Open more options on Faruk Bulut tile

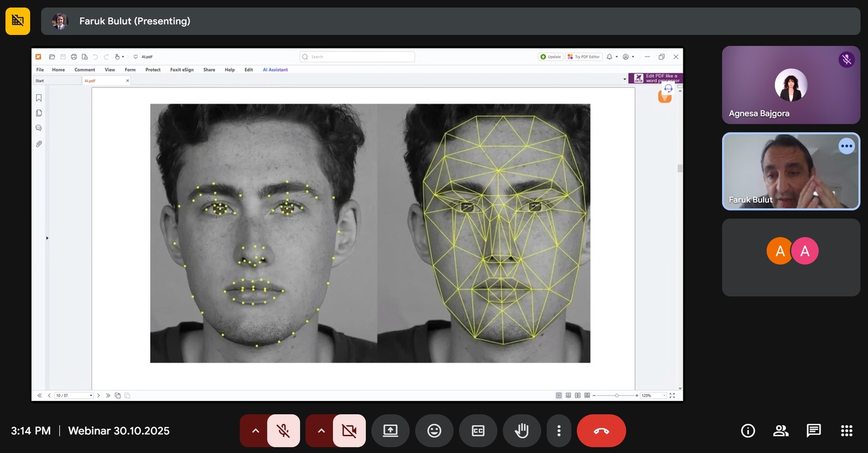click(846, 146)
